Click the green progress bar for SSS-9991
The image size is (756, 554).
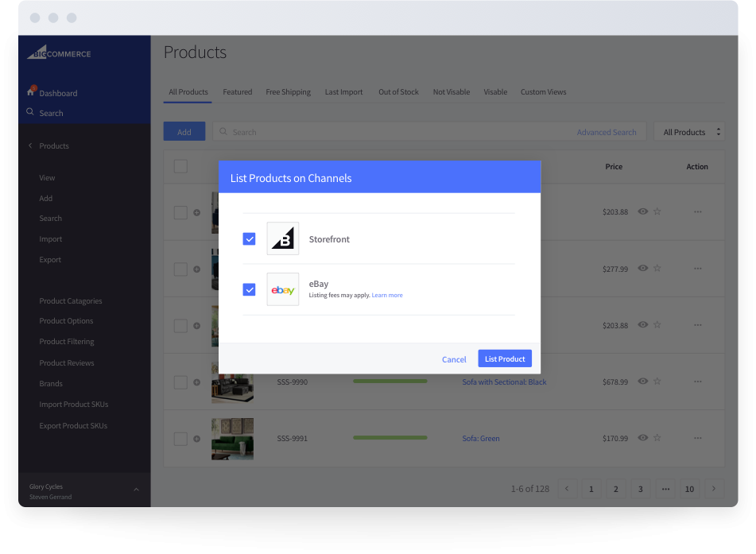(390, 437)
